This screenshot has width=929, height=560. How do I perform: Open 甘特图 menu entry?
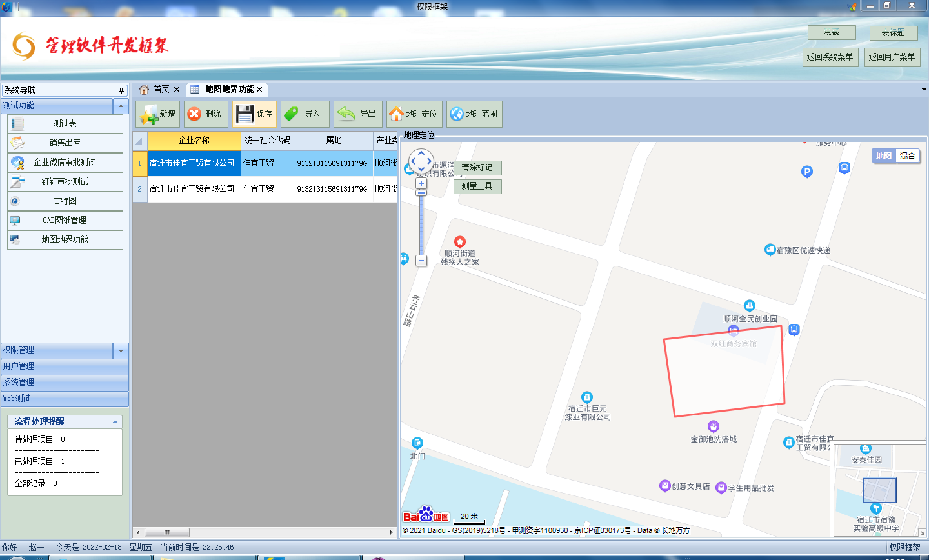65,201
